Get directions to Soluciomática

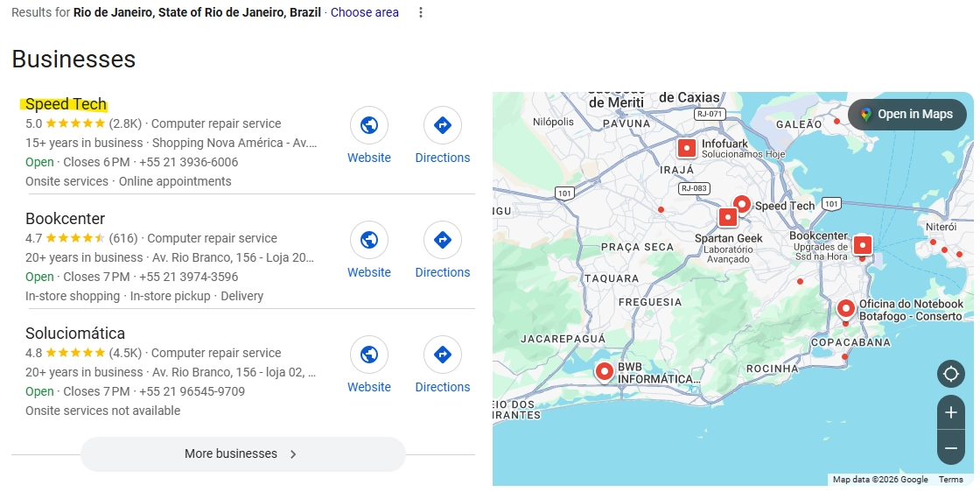(443, 355)
